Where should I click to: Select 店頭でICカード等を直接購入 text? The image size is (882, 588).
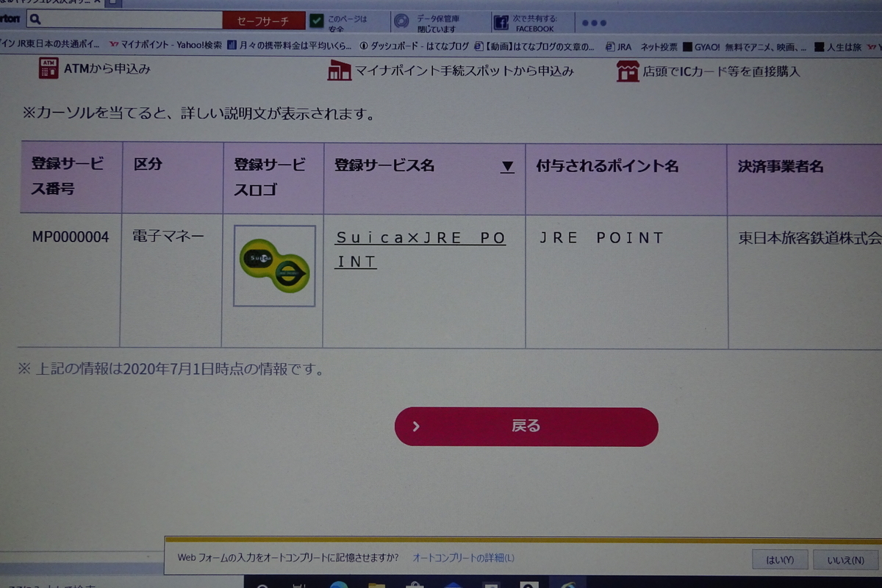[x=721, y=72]
